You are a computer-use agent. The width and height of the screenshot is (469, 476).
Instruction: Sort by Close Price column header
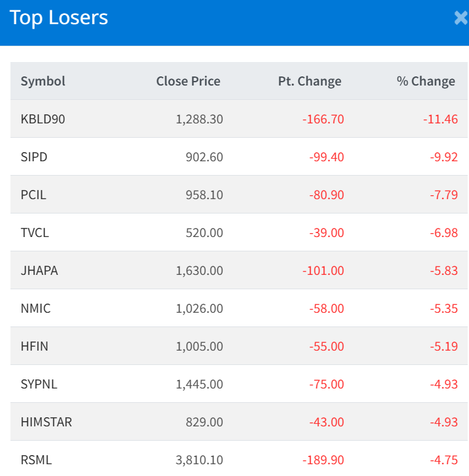[188, 82]
